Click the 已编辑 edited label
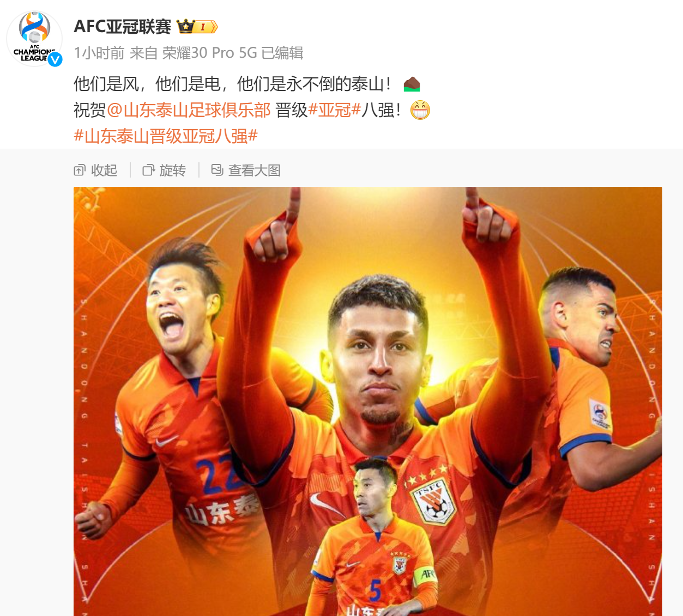This screenshot has height=616, width=683. pos(282,53)
